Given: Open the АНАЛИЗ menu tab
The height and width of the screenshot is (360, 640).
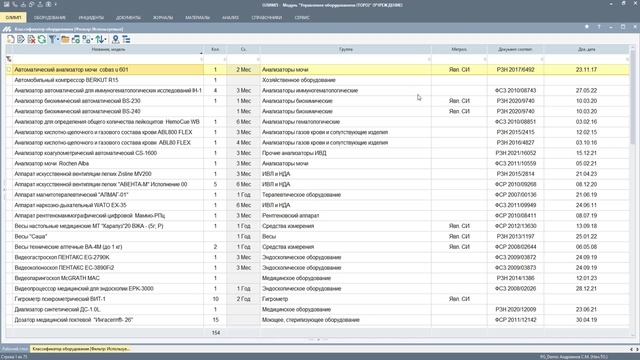Looking at the screenshot, I should [230, 18].
